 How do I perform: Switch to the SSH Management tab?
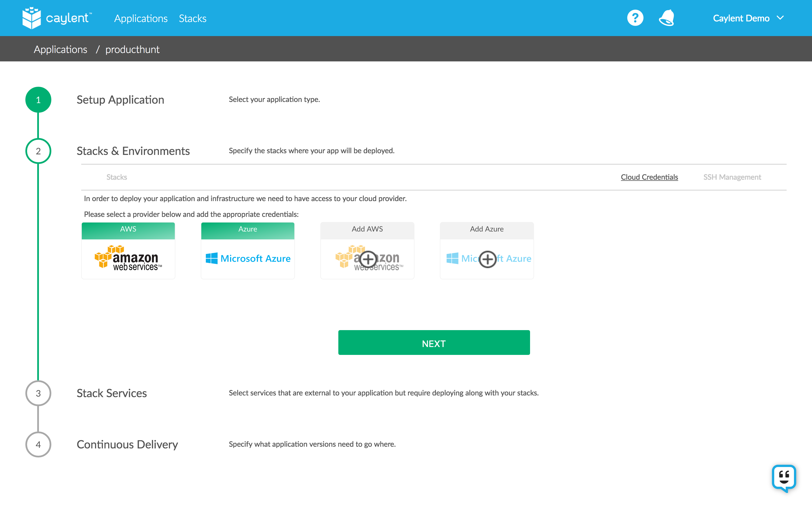pyautogui.click(x=732, y=177)
